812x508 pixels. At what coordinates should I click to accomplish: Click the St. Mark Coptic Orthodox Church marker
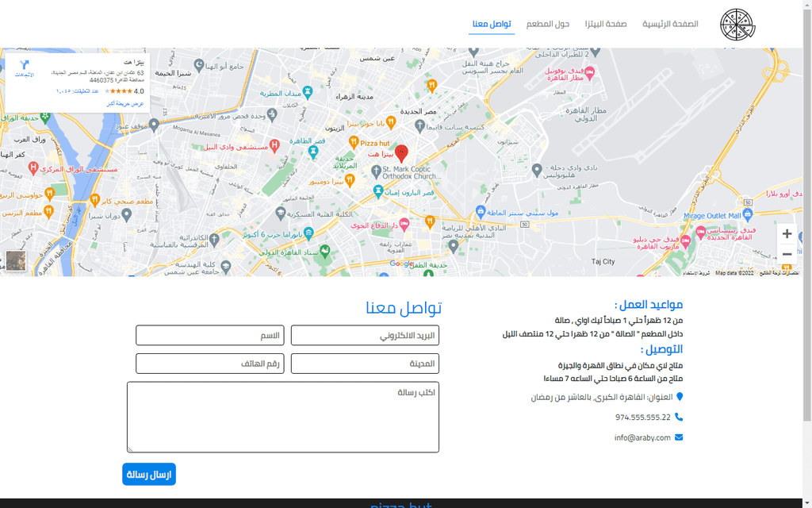coord(377,171)
